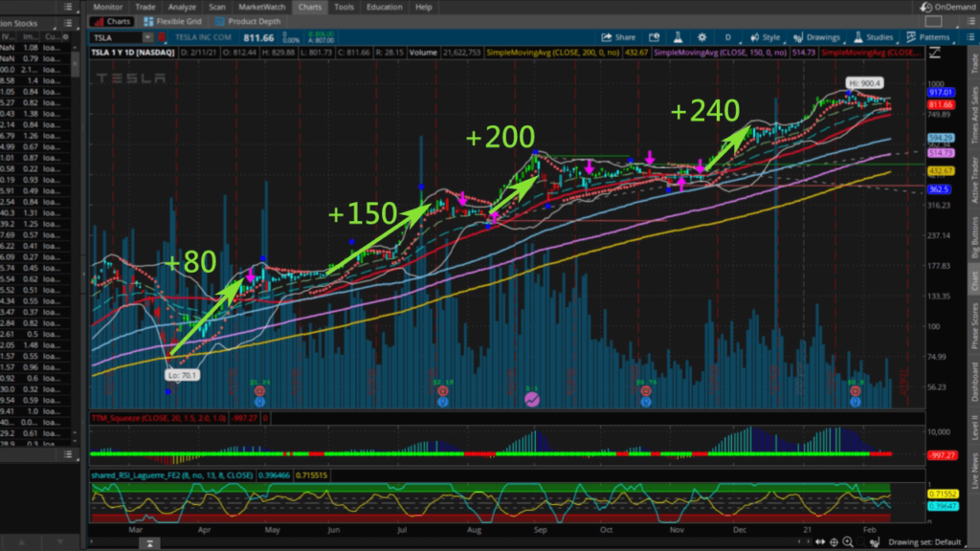Click the active drawing tool icon near Drawing set
This screenshot has height=551, width=980.
[x=875, y=542]
